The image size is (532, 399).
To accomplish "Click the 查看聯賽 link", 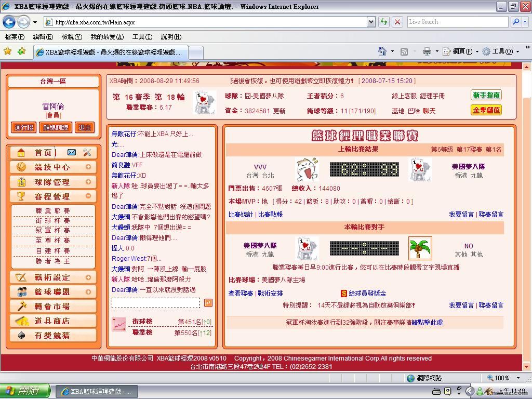I will coord(241,294).
